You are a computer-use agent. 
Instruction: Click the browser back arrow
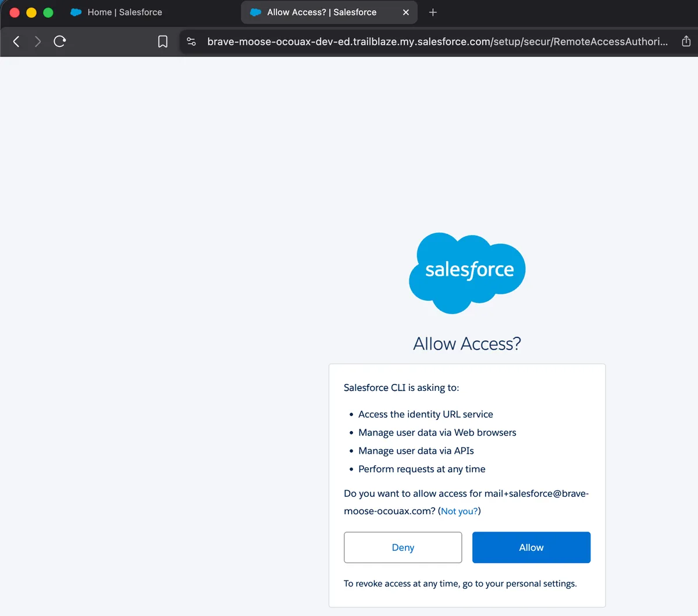[x=16, y=41]
